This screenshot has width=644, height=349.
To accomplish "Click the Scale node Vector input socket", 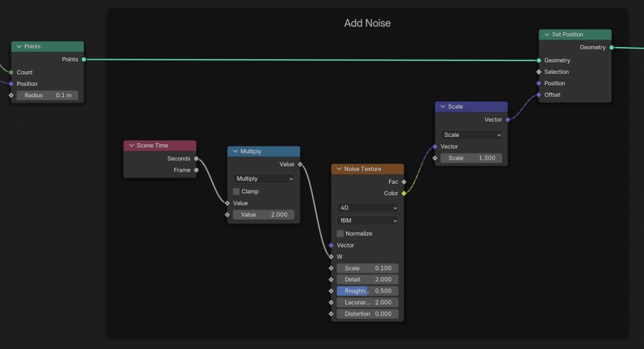I will pos(435,147).
